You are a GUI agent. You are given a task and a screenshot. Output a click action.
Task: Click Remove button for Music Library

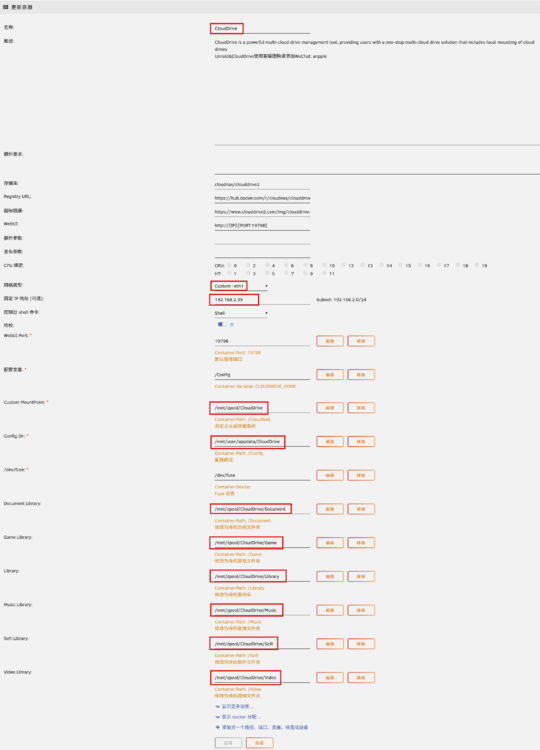361,610
